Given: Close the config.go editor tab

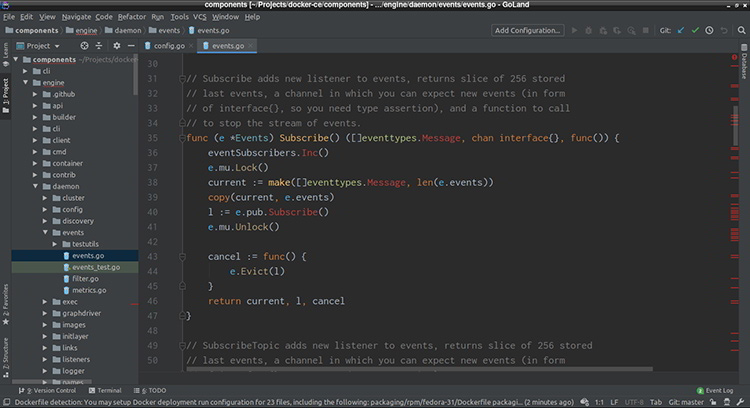Looking at the screenshot, I should [x=190, y=45].
